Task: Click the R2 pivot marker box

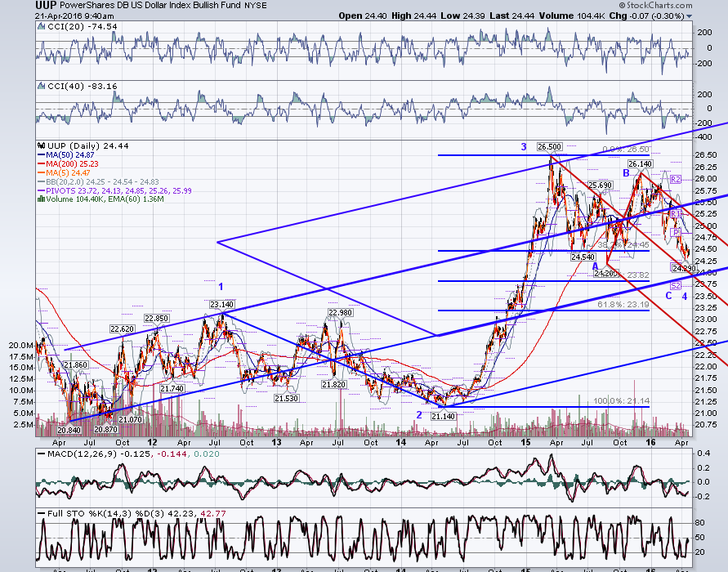Action: [676, 179]
